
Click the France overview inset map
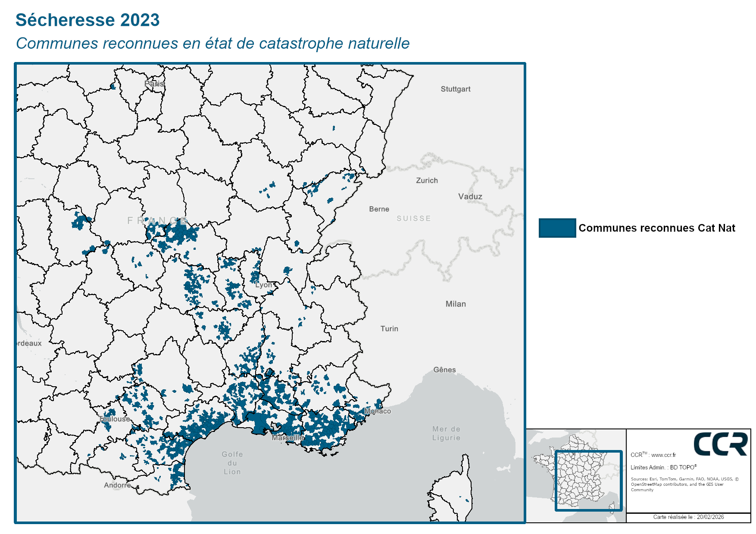click(x=576, y=475)
